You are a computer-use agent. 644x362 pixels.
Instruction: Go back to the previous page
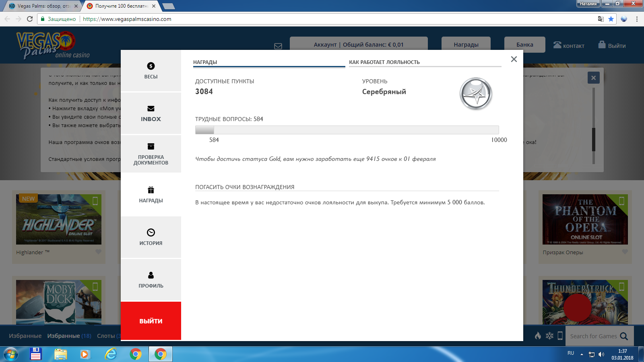7,19
